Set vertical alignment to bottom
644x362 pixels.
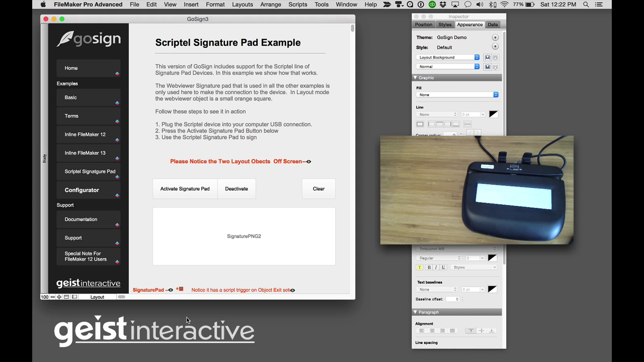[492, 331]
